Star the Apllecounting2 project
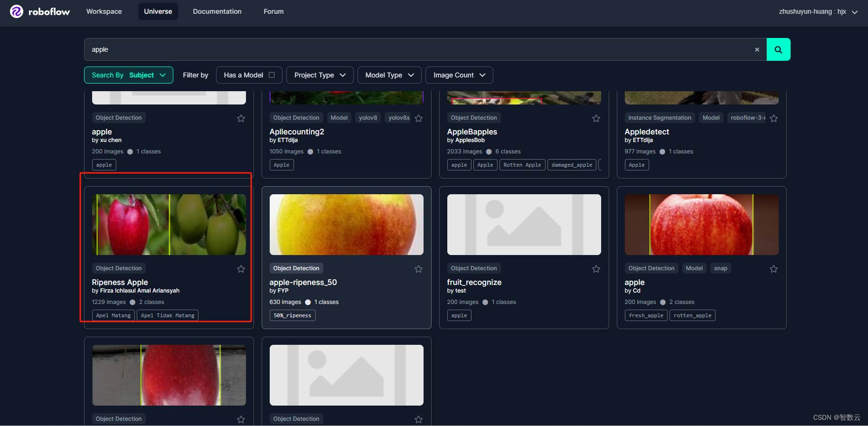 418,118
